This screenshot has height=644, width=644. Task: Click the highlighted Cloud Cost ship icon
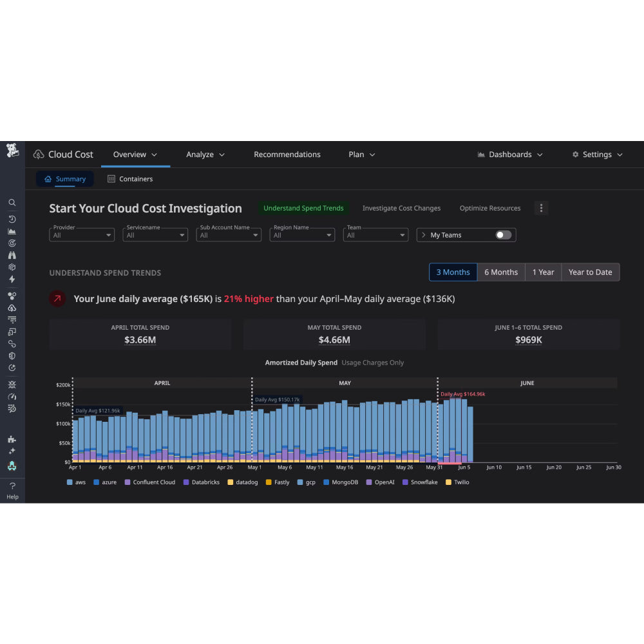[x=12, y=464]
